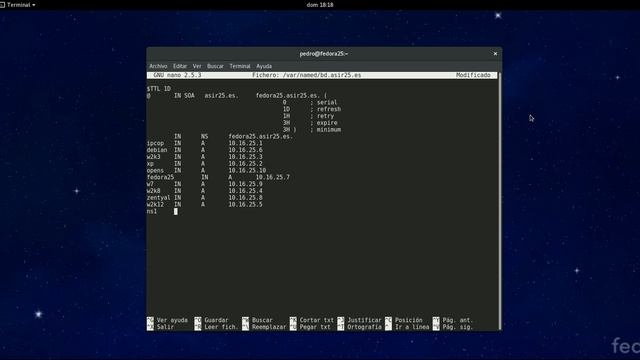Click the Salir shortcut label
This screenshot has width=640, height=360.
tap(165, 327)
